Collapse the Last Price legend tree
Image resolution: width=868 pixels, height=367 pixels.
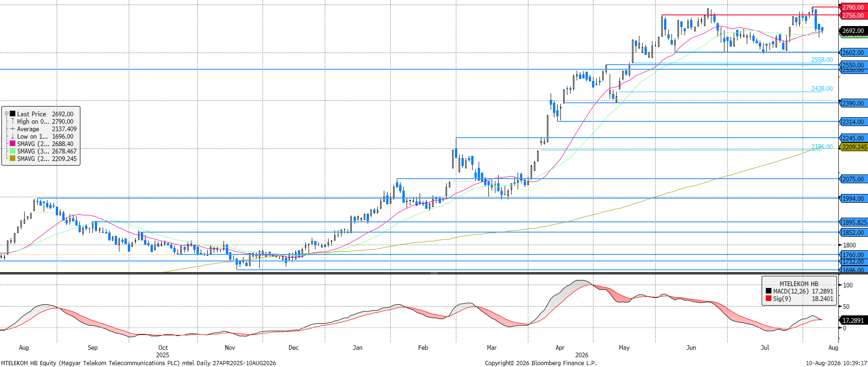[x=7, y=113]
